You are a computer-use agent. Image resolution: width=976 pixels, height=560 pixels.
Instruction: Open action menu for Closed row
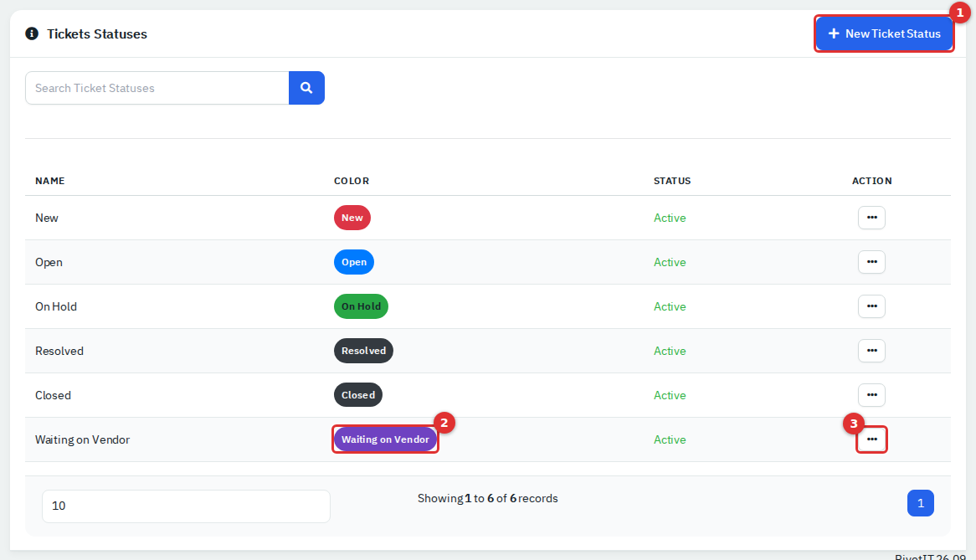[x=871, y=395]
